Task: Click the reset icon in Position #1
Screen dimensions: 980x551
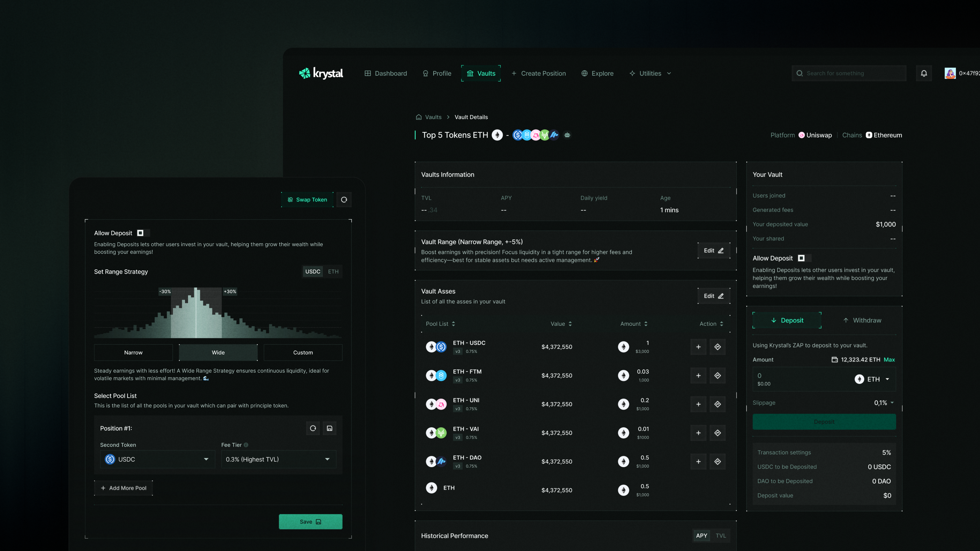Action: point(313,428)
